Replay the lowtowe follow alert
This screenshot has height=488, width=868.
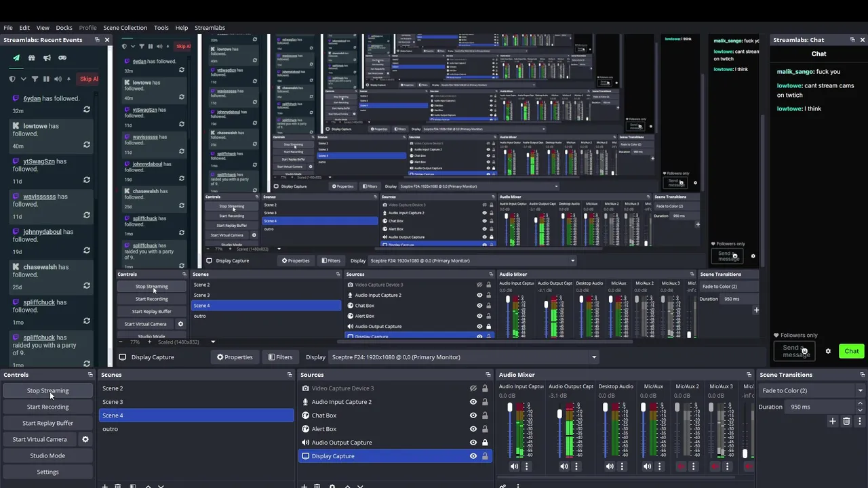pos(86,145)
